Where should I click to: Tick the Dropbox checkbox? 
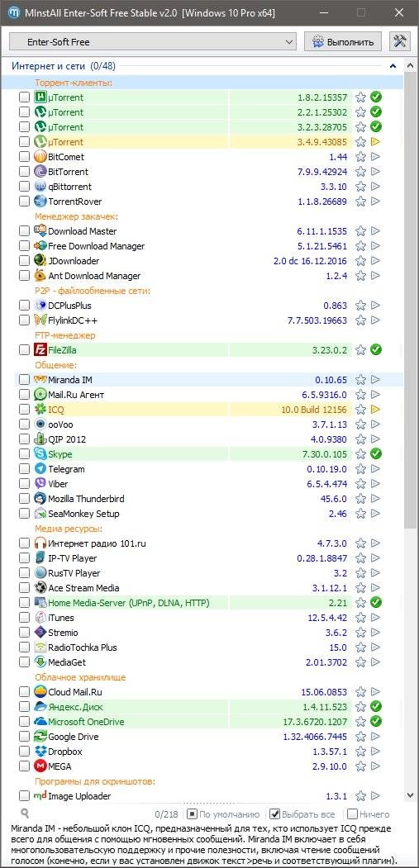tap(25, 752)
